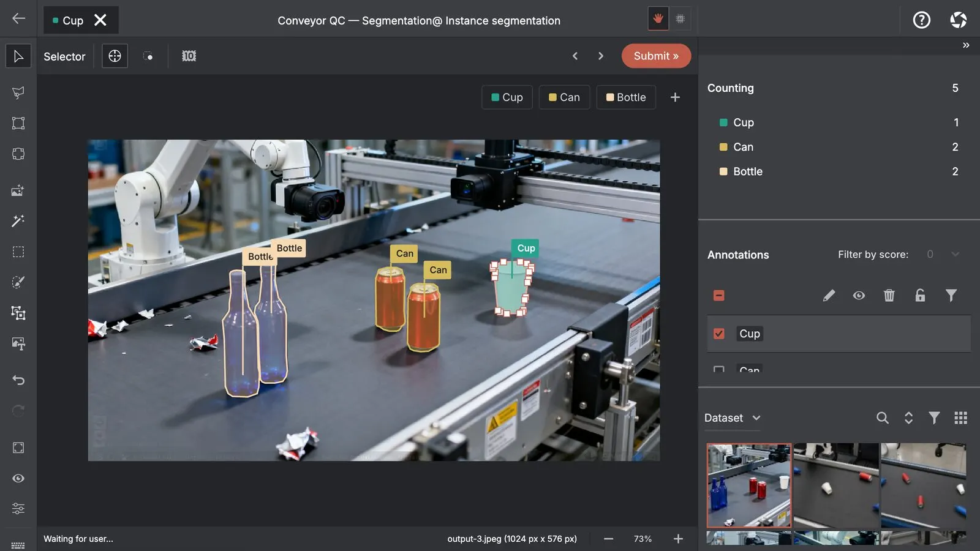
Task: Open third dataset thumbnail with red cans
Action: (923, 485)
